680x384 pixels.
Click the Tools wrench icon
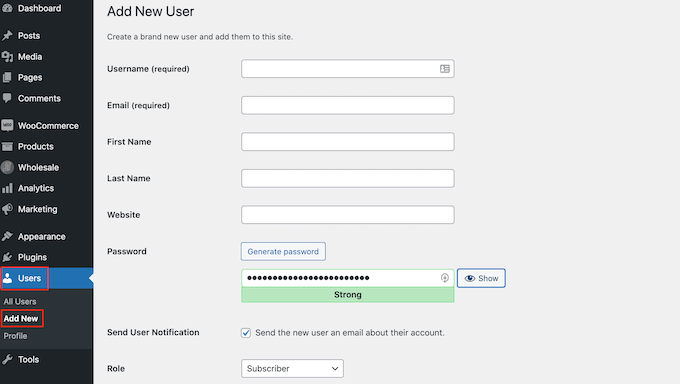[x=7, y=359]
